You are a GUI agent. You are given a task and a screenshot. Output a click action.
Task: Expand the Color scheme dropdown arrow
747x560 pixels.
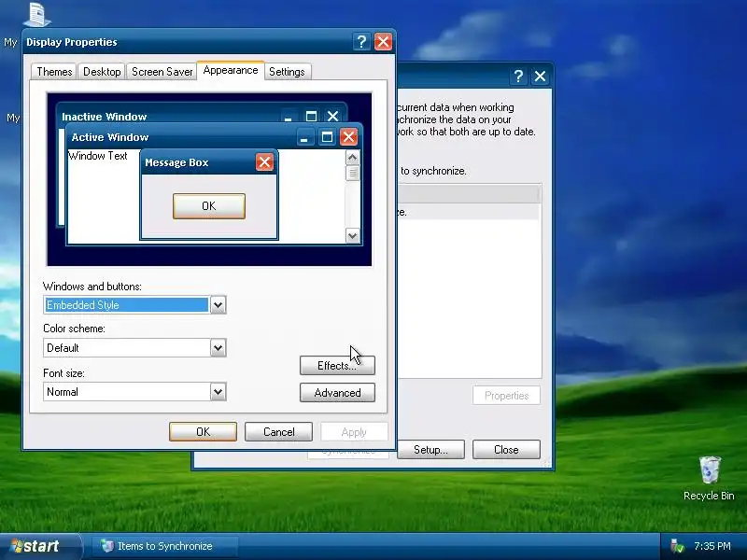(218, 348)
